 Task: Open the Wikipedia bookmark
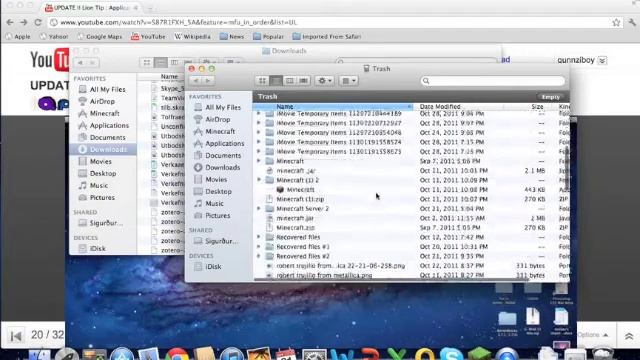(192, 36)
